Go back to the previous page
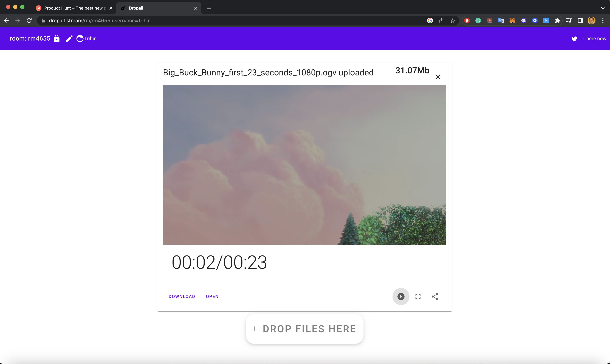Screen dimensions: 610x364 (7, 21)
